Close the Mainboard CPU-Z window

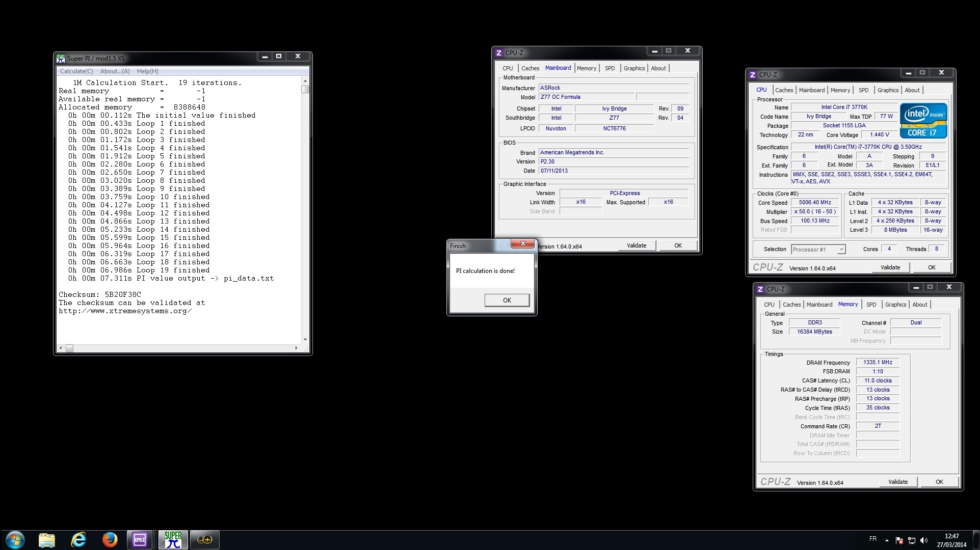tap(687, 51)
